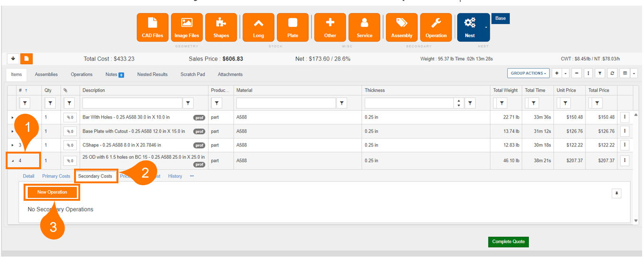Toggle the filter button in grid toolbar
This screenshot has width=644, height=257.
tap(600, 73)
